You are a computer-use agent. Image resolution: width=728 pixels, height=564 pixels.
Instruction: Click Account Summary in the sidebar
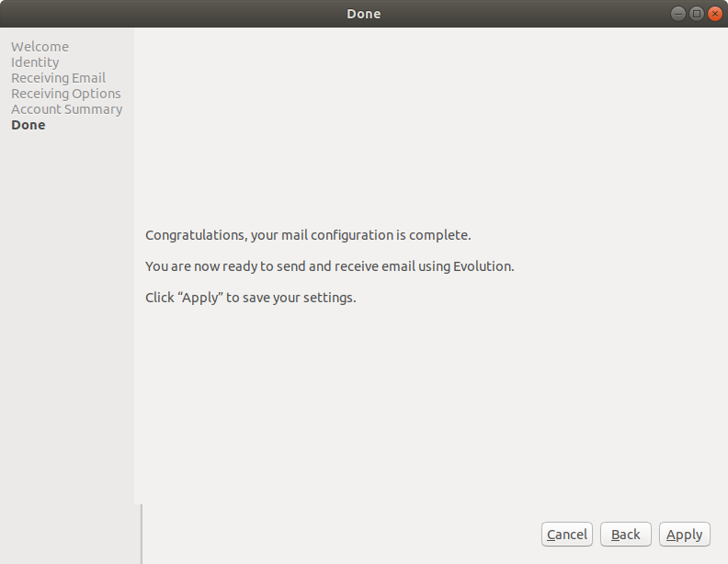coord(66,109)
